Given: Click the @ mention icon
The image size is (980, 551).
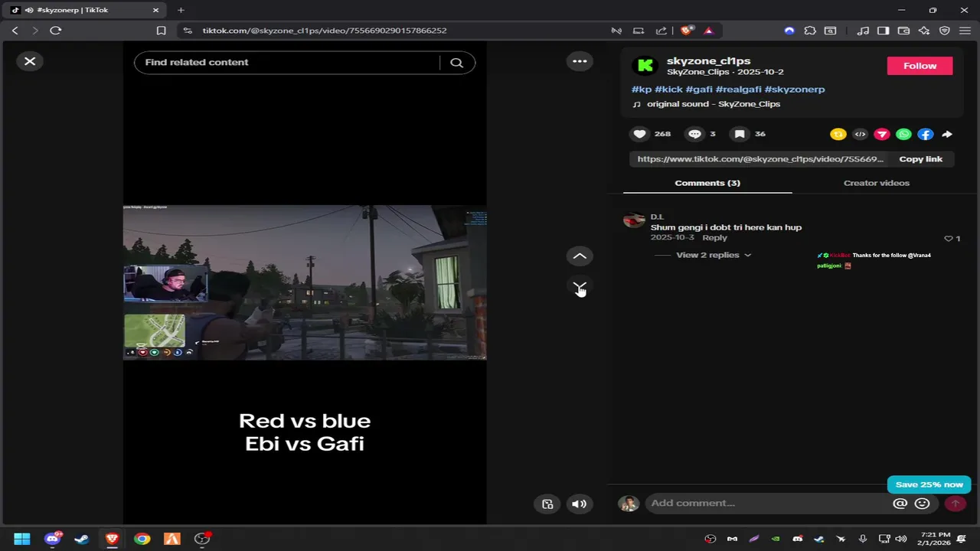Looking at the screenshot, I should click(x=900, y=504).
